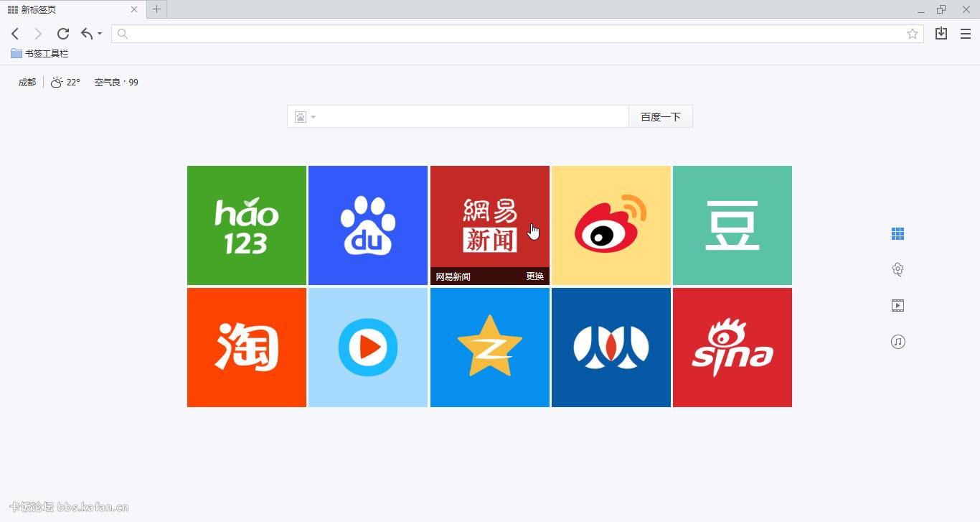Go back with the back arrow
Screen dimensions: 980x522
(x=15, y=34)
